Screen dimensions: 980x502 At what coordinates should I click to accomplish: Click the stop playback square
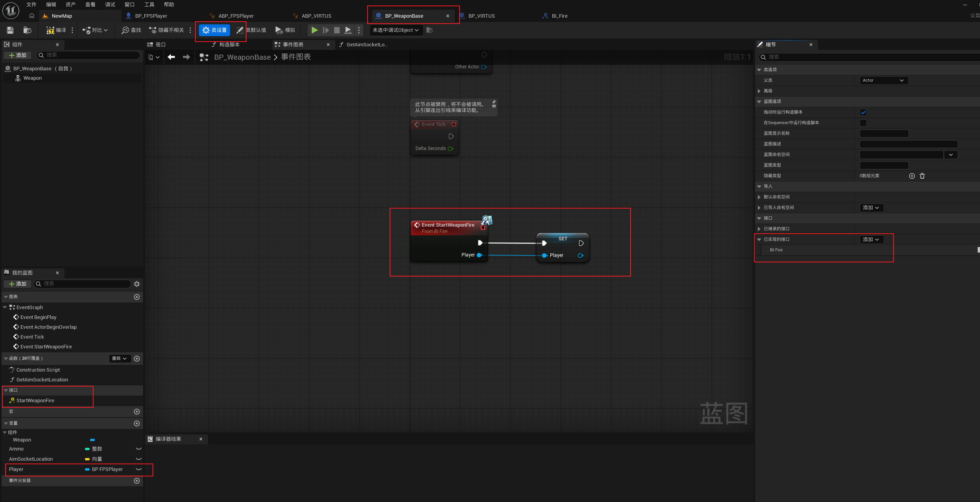point(337,30)
